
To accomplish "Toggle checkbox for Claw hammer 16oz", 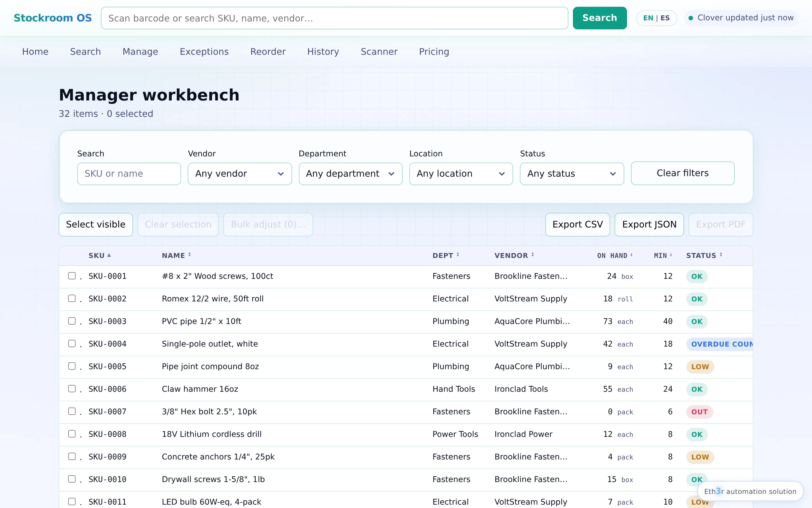I will [x=72, y=388].
